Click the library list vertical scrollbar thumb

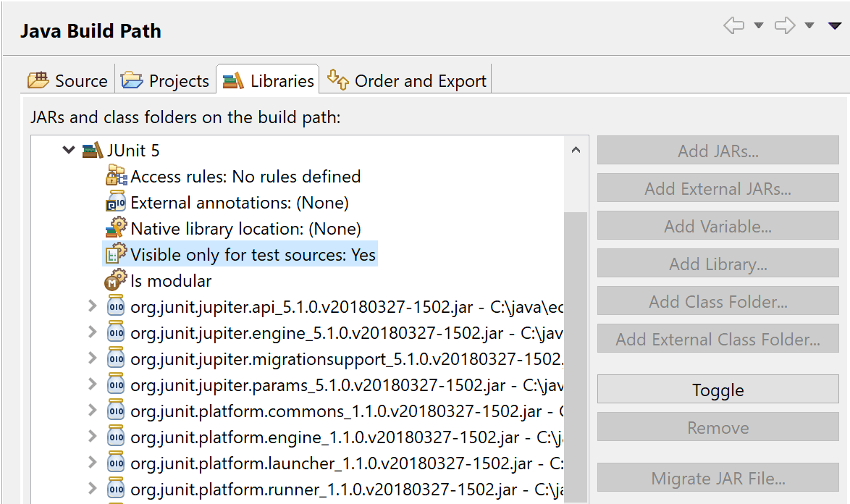[576, 357]
